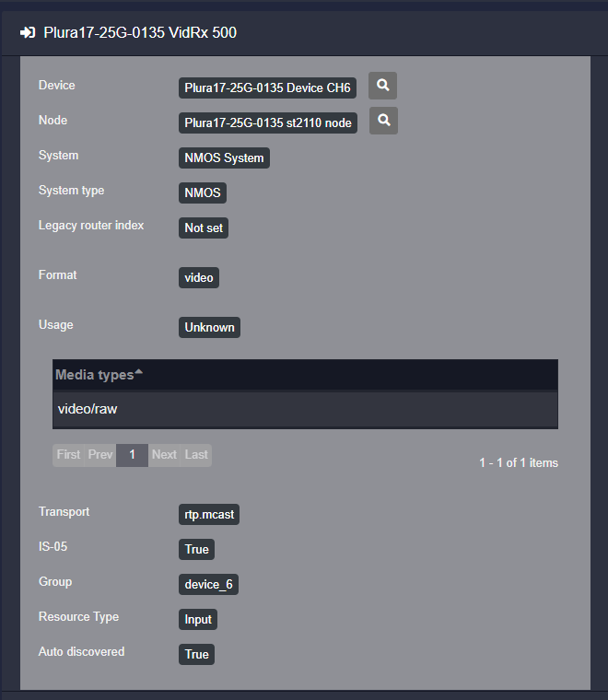Jump to Last page in pagination
The height and width of the screenshot is (700, 608).
click(196, 455)
